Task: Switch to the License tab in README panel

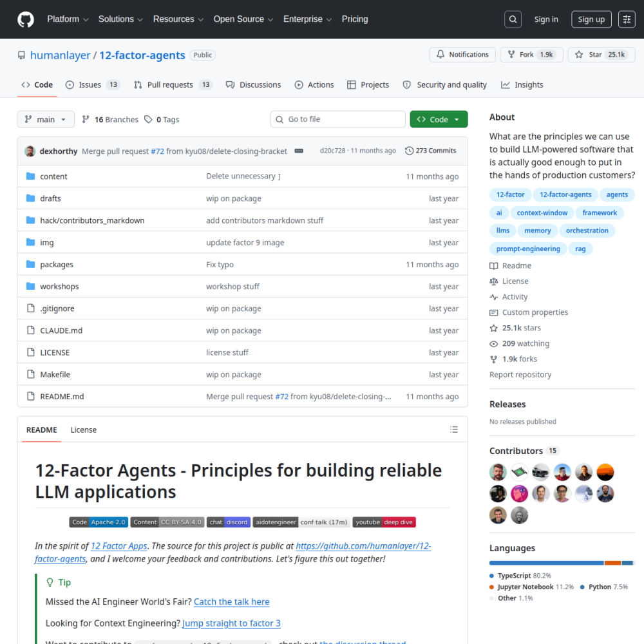Action: tap(83, 430)
